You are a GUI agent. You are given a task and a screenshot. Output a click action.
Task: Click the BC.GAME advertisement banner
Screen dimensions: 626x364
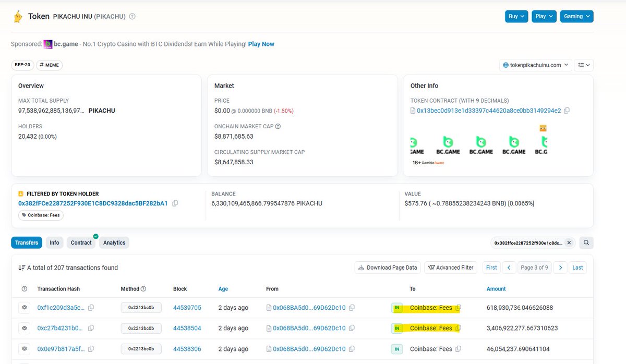coord(479,145)
